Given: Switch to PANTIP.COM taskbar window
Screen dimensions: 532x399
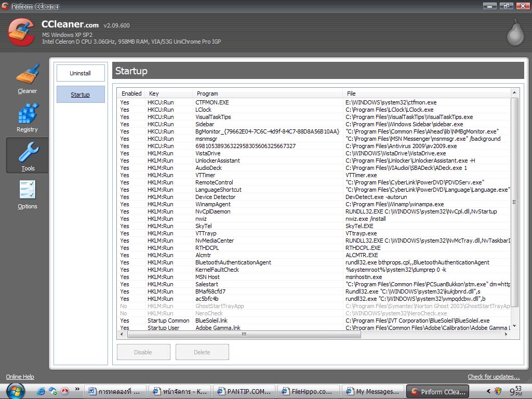Looking at the screenshot, I should click(244, 391).
